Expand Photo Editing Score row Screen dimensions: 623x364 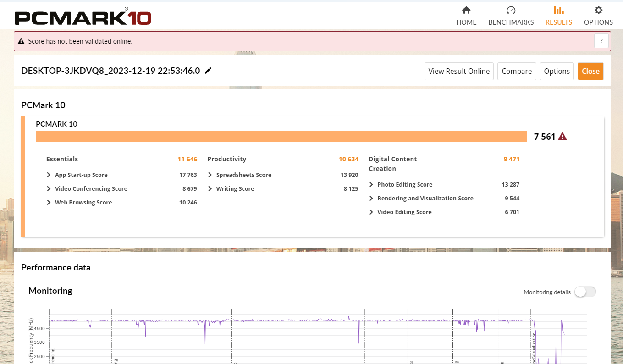click(x=371, y=185)
